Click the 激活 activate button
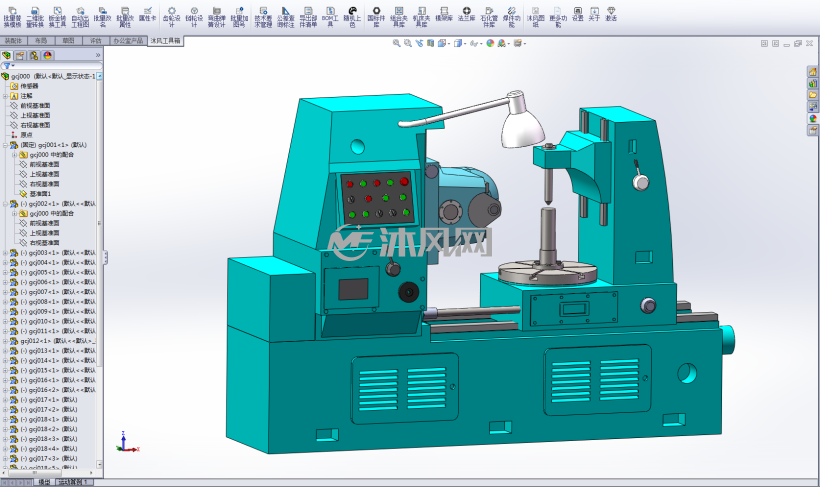Image resolution: width=820 pixels, height=487 pixels. click(611, 14)
